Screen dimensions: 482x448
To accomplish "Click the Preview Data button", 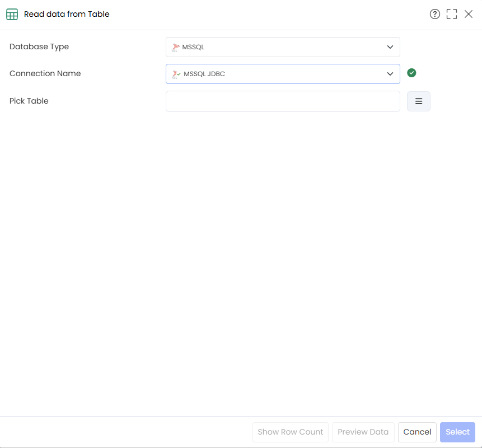I will [x=363, y=432].
